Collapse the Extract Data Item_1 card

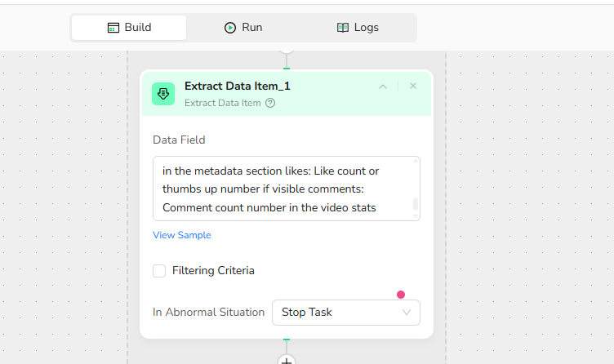click(382, 86)
